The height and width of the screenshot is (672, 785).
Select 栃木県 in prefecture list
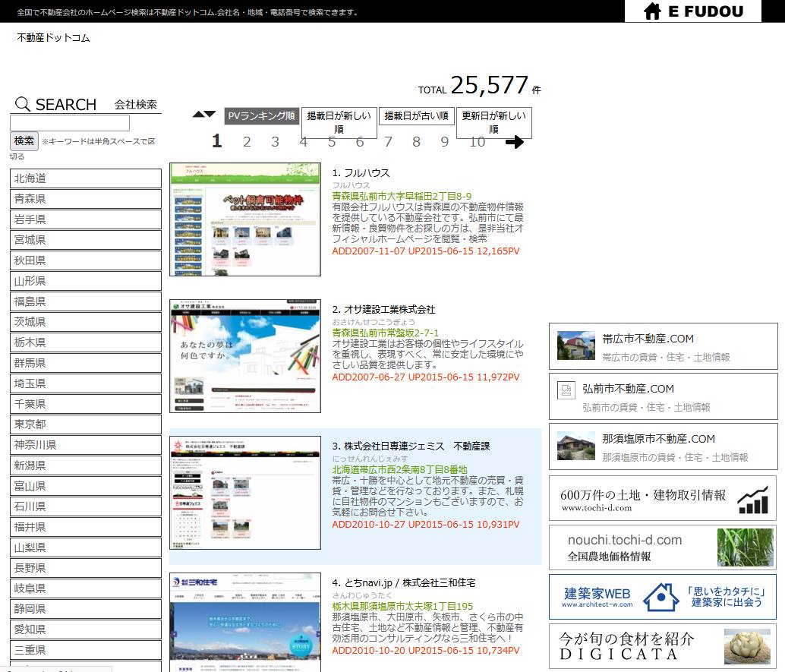tap(86, 342)
